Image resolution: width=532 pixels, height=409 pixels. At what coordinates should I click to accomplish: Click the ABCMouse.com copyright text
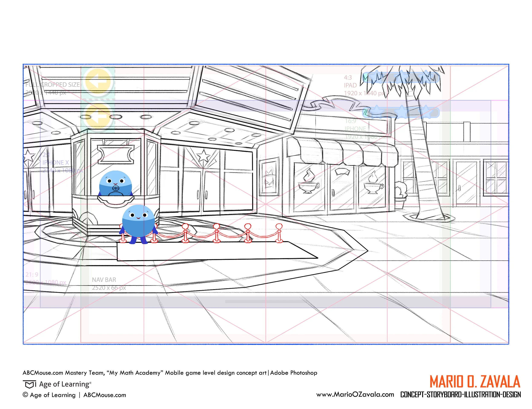click(105, 395)
